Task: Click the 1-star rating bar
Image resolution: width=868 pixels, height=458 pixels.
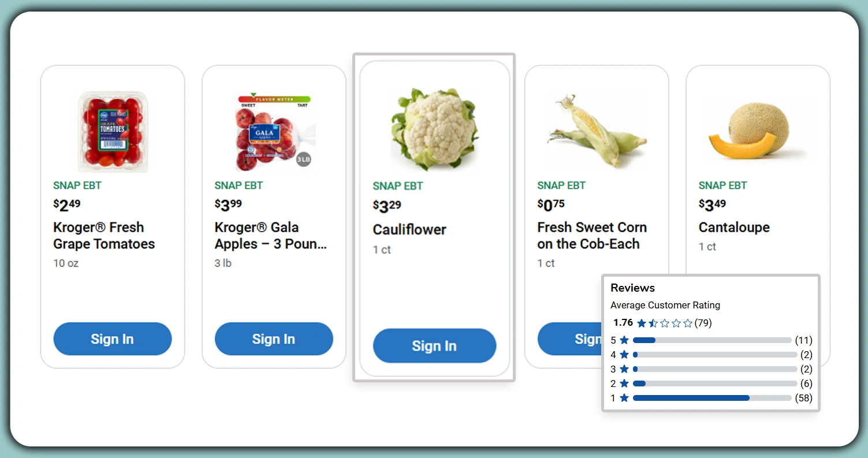Action: (712, 398)
